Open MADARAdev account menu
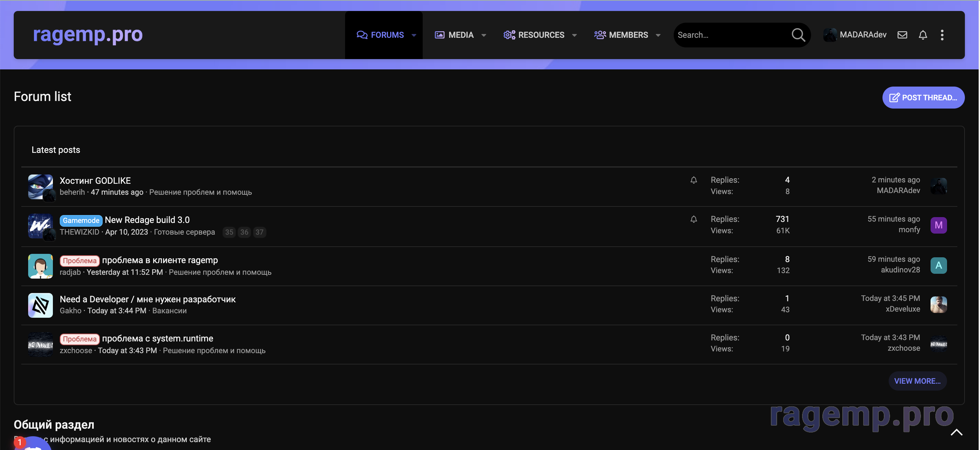The image size is (980, 450). coord(855,35)
